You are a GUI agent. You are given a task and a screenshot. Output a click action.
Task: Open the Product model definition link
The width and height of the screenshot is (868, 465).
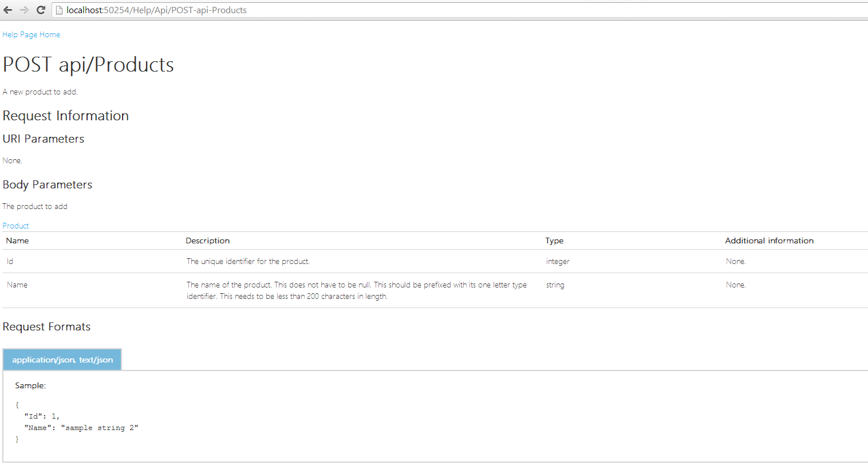15,226
